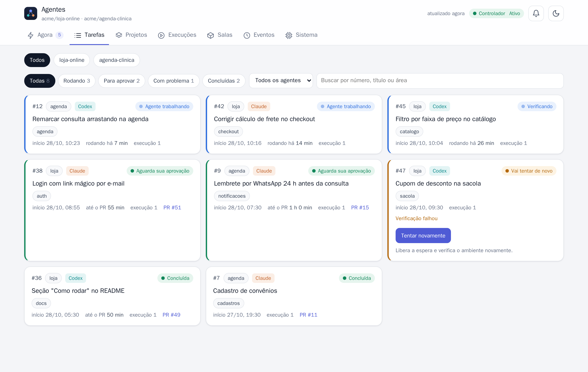Viewport: 588px width, 372px height.
Task: Click the clock icon beside Eventos
Action: [x=247, y=35]
